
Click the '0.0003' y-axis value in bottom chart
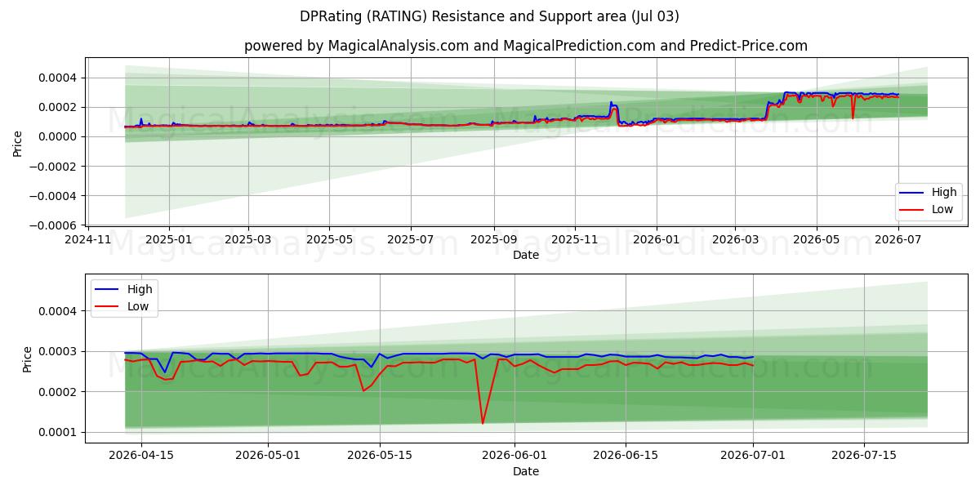pos(58,351)
